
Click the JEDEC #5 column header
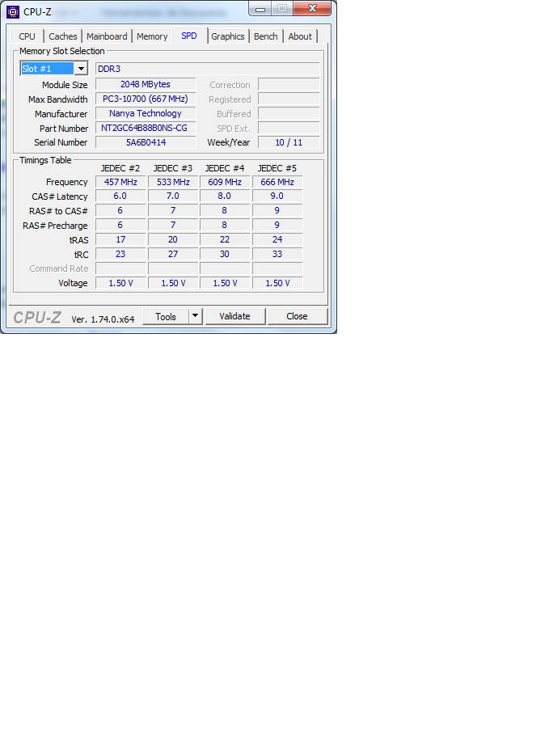(277, 168)
